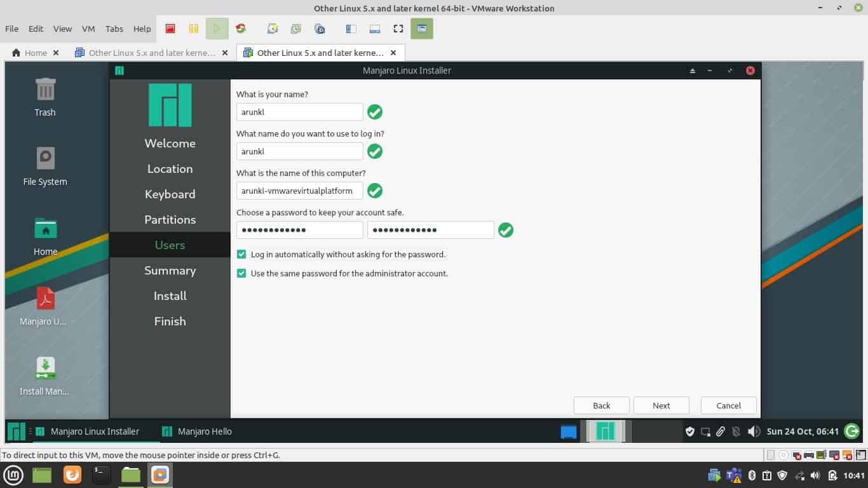Open the Tabs menu

114,29
